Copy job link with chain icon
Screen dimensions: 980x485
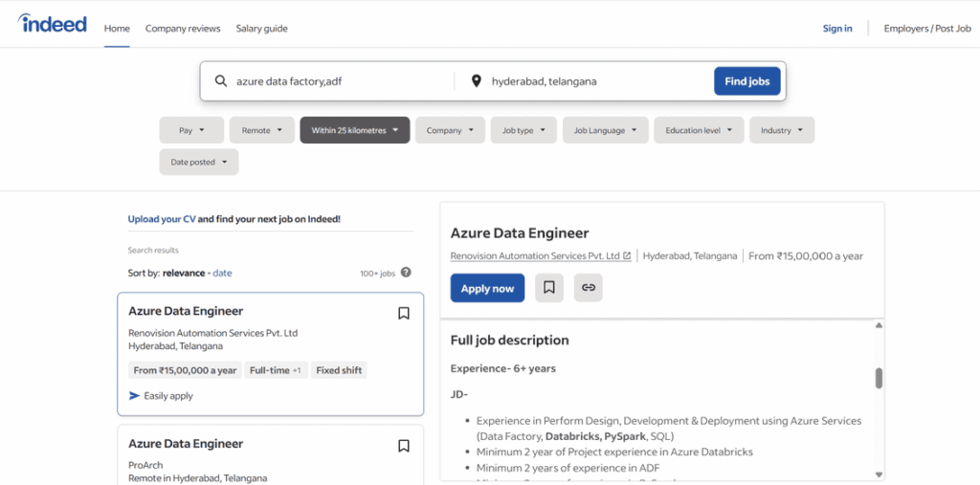(589, 288)
